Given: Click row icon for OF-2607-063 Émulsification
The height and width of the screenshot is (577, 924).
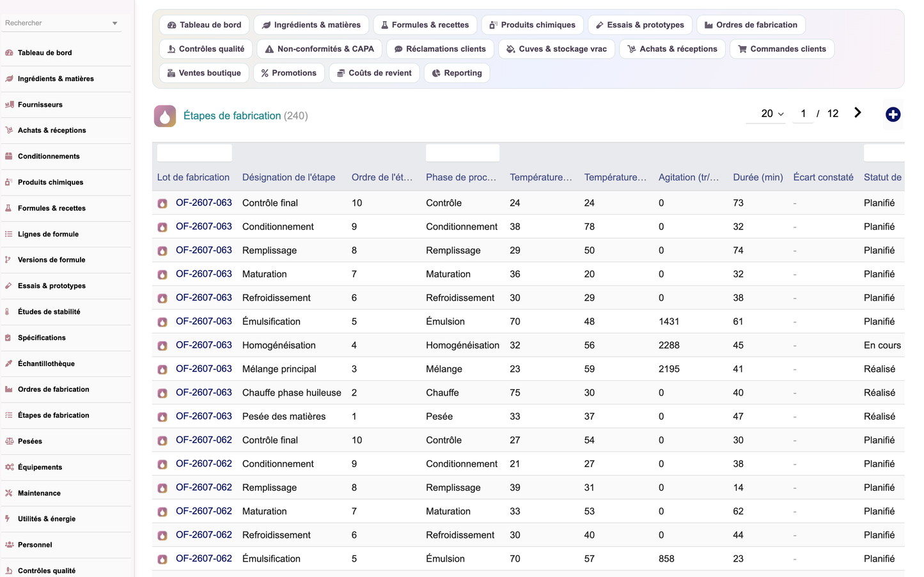Looking at the screenshot, I should tap(162, 322).
